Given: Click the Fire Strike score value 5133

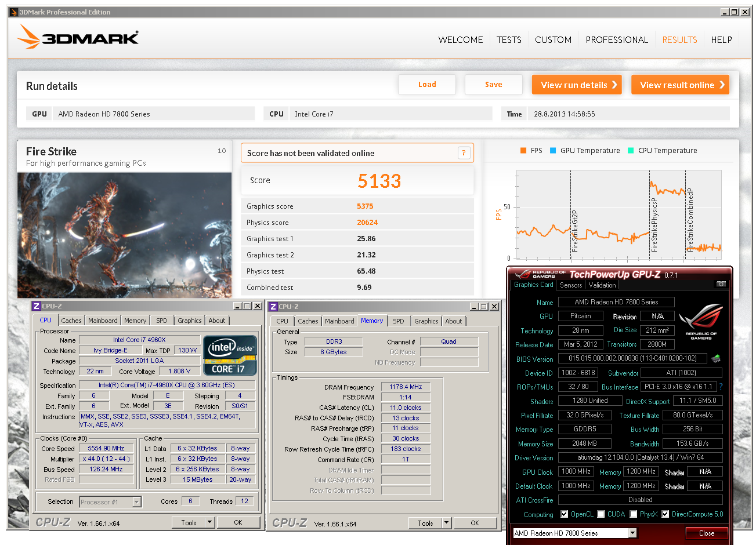Looking at the screenshot, I should [379, 181].
